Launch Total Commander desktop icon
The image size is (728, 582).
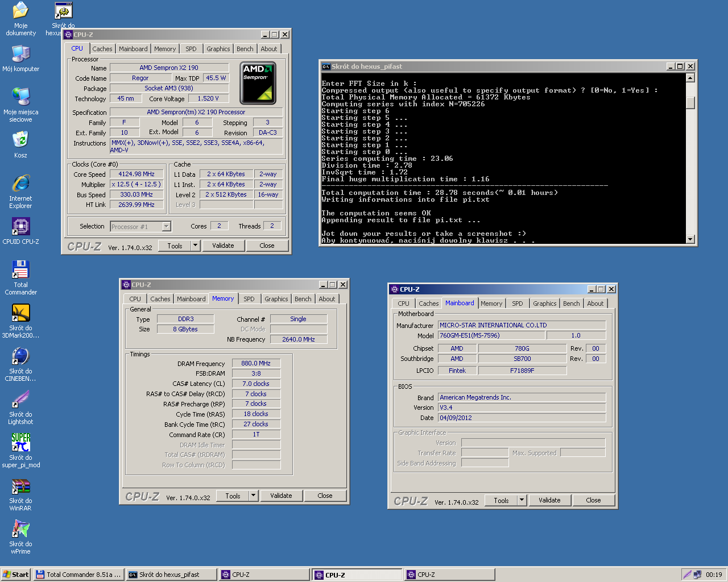[x=20, y=269]
